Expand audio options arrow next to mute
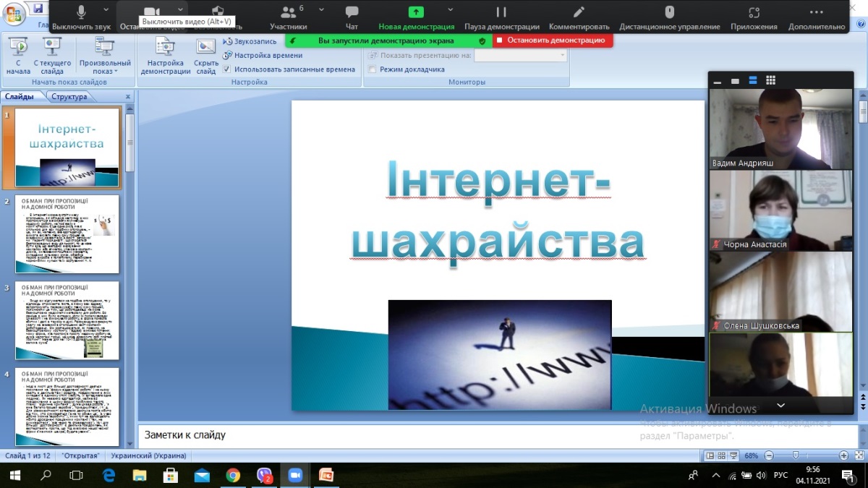The image size is (868, 488). (x=106, y=10)
